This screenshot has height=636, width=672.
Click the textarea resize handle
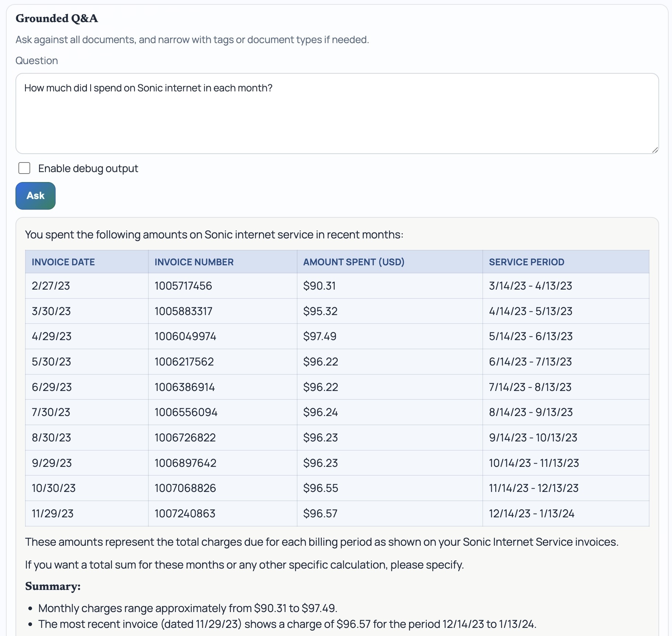coord(655,150)
